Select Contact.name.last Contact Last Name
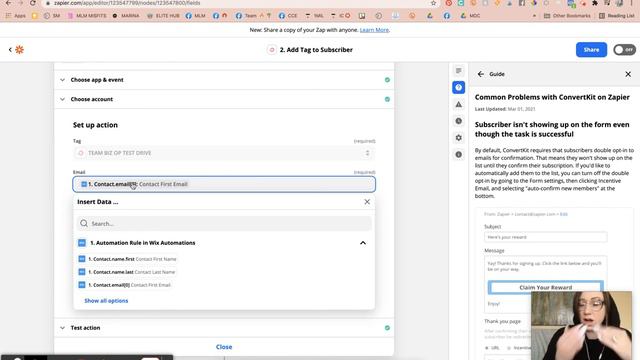Image resolution: width=640 pixels, height=360 pixels. click(x=127, y=272)
